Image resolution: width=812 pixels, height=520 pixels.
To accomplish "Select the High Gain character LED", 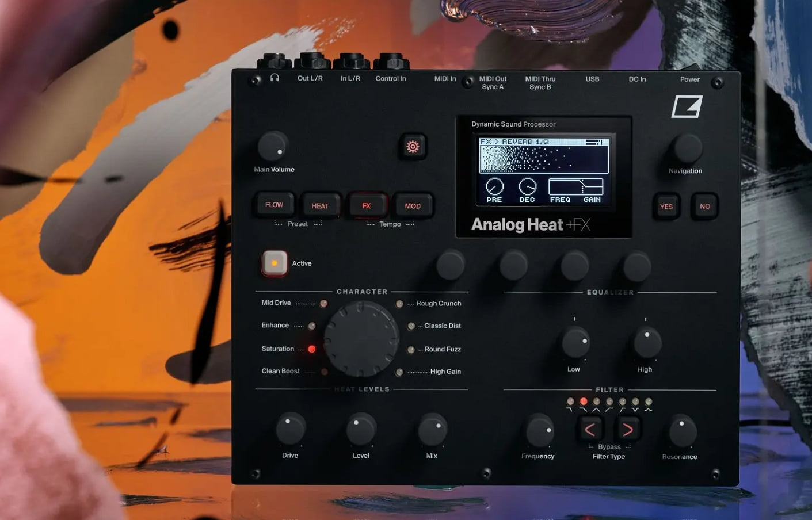I will 399,372.
